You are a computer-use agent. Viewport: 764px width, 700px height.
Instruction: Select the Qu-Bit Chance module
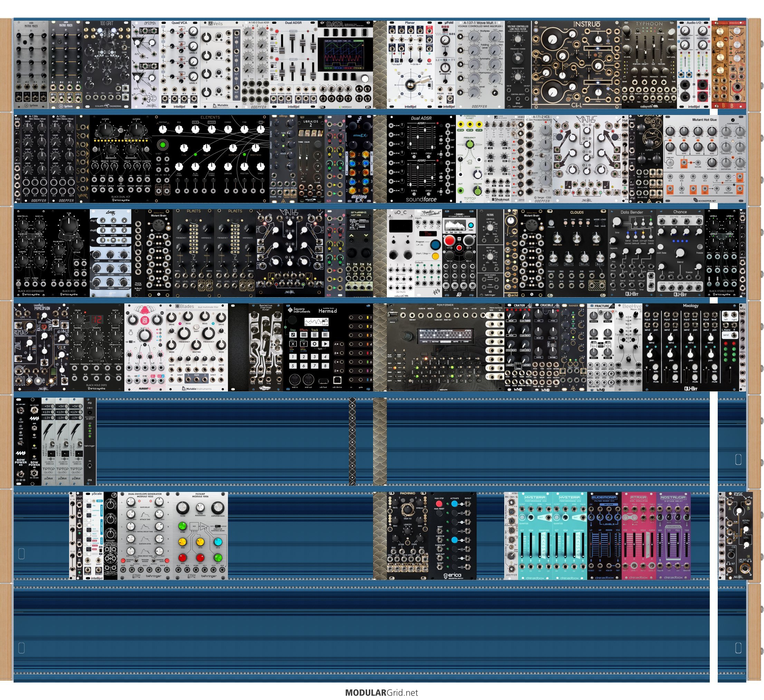[x=680, y=253]
